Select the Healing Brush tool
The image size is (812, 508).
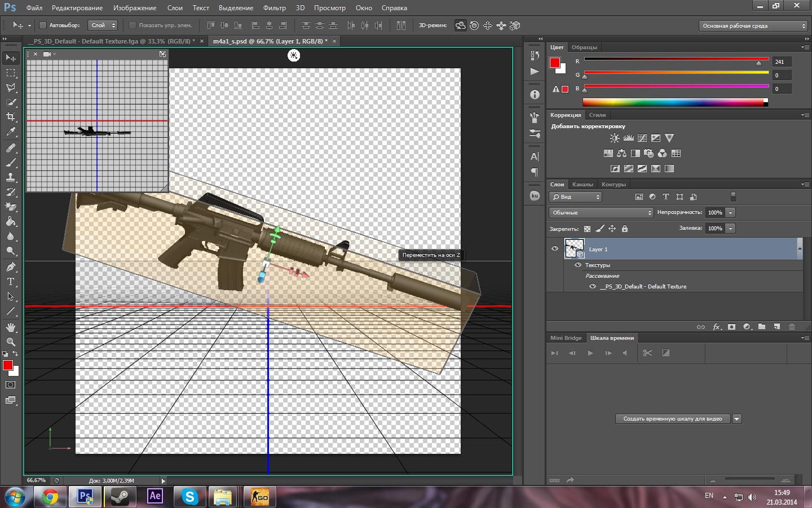11,148
